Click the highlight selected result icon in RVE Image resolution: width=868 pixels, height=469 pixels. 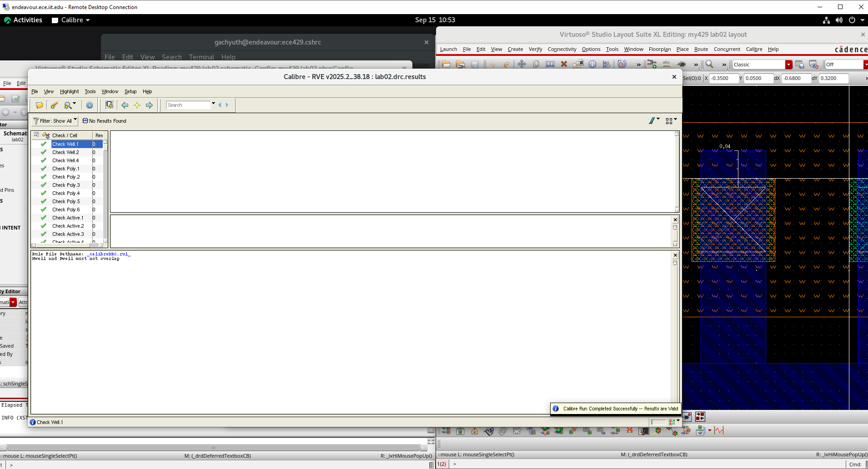[110, 105]
